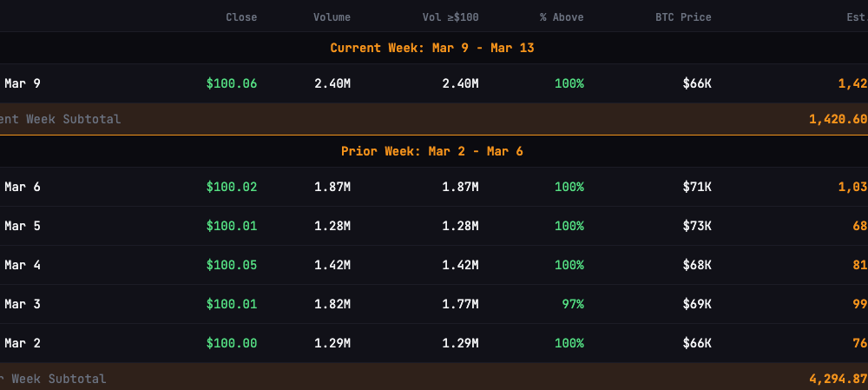Click the 2.40M volume for Mar 9

(x=332, y=83)
